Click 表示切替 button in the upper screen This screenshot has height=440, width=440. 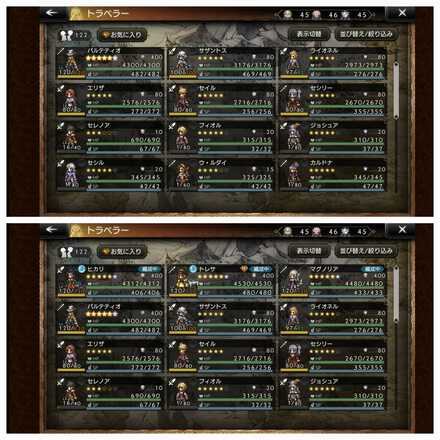point(309,34)
